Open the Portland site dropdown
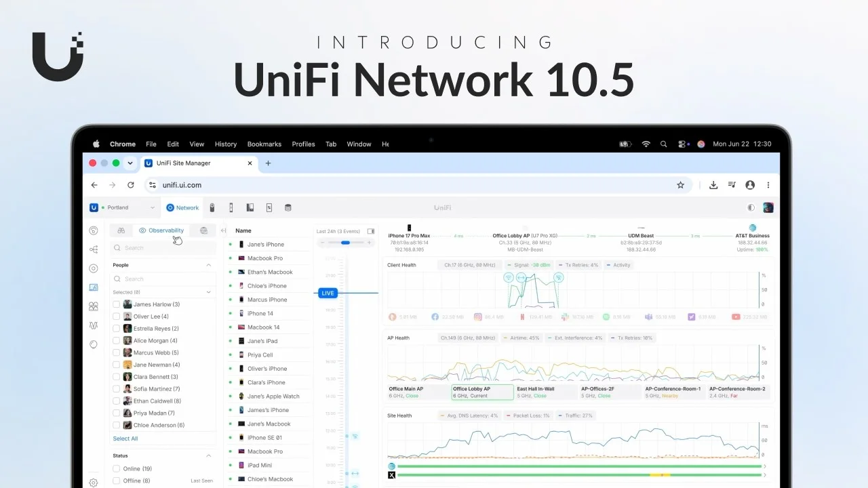The image size is (868, 488). (123, 207)
